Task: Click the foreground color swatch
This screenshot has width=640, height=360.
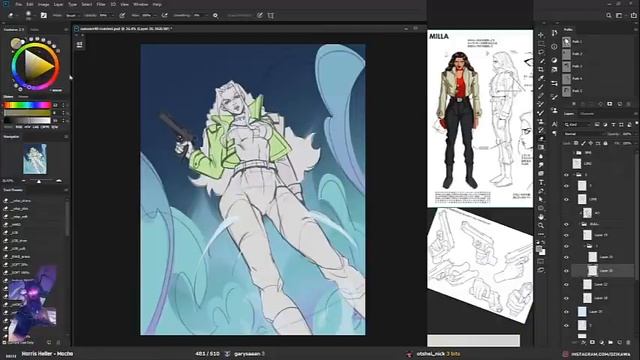Action: [x=539, y=248]
